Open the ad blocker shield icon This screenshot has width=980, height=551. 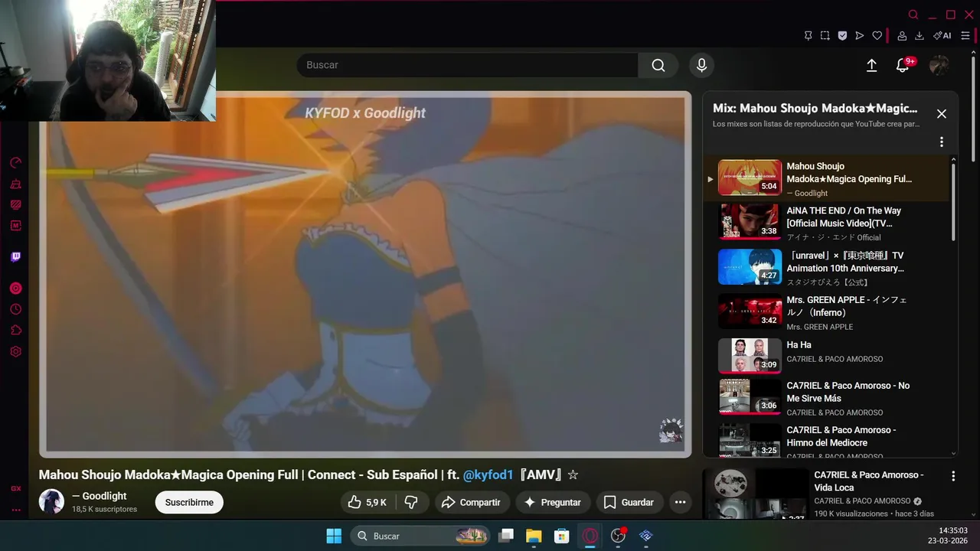click(842, 36)
